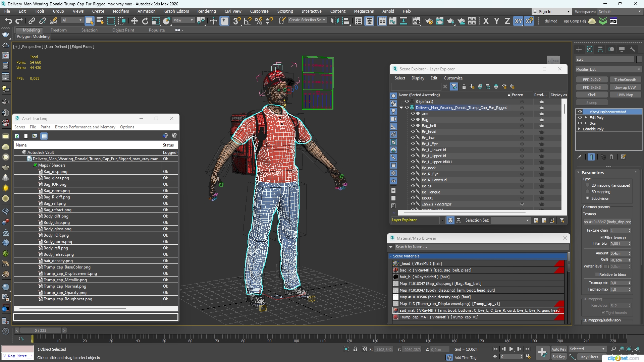Screen dimensions: 644x362
Task: Open the Render Setup teapot icon
Action: coord(429,21)
